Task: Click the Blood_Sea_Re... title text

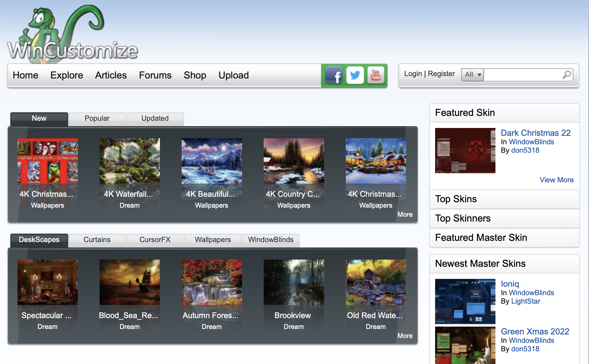Action: tap(129, 315)
